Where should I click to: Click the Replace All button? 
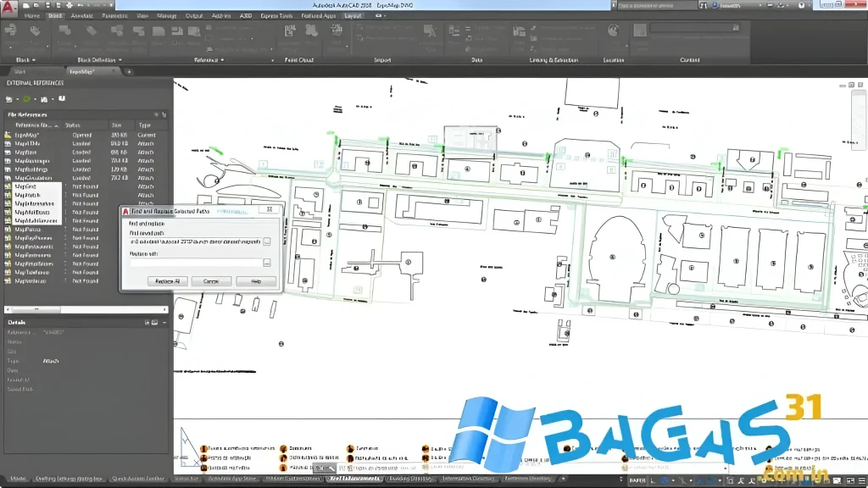click(x=167, y=281)
